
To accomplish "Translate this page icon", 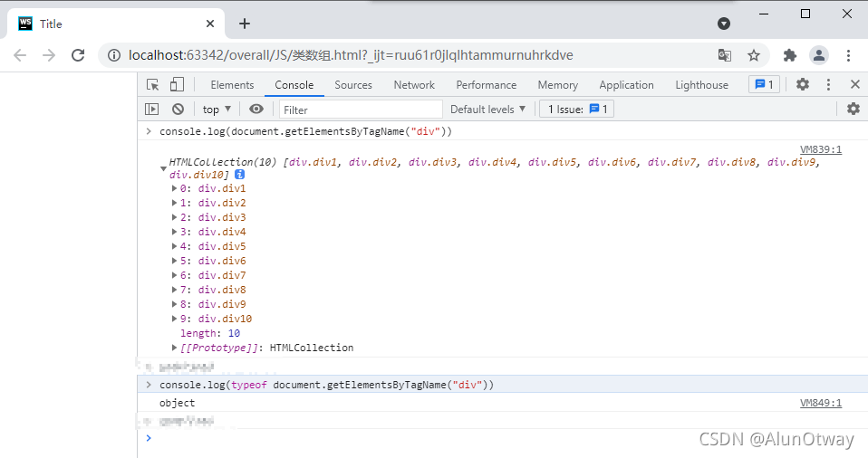I will pos(725,55).
